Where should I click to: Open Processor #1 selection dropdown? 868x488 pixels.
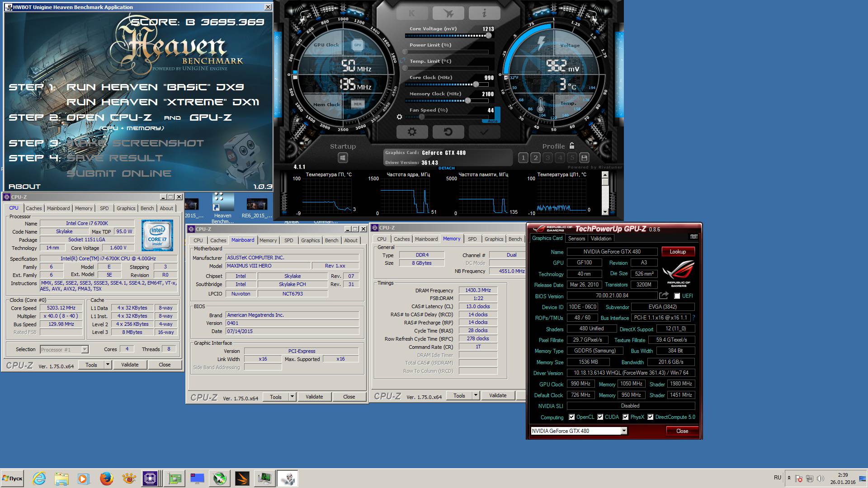click(x=85, y=349)
